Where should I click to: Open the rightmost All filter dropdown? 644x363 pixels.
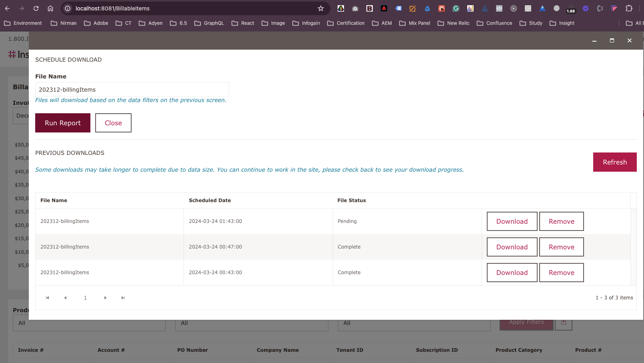(414, 323)
